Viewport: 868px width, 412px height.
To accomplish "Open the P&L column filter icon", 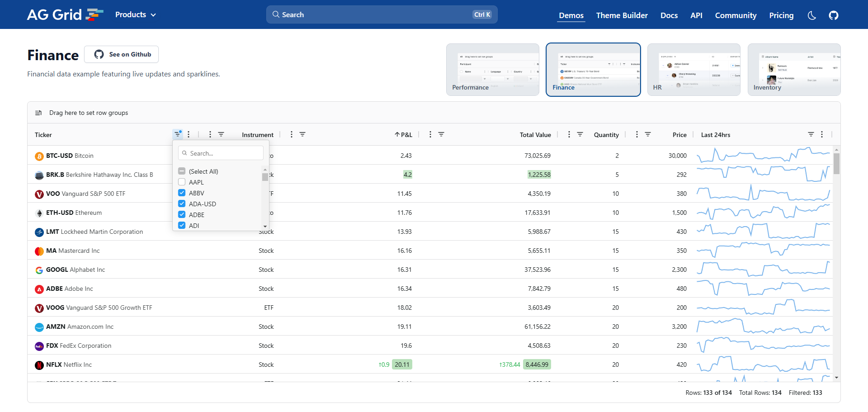I will pos(302,134).
